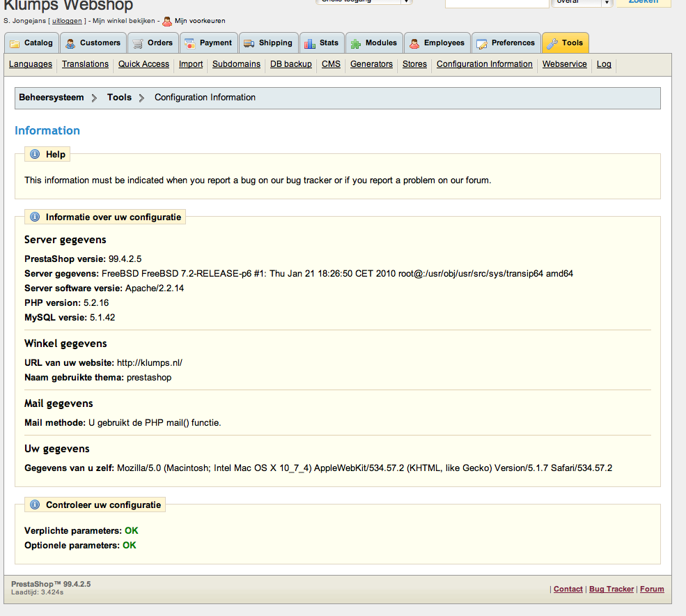Click the Help info icon

35,154
